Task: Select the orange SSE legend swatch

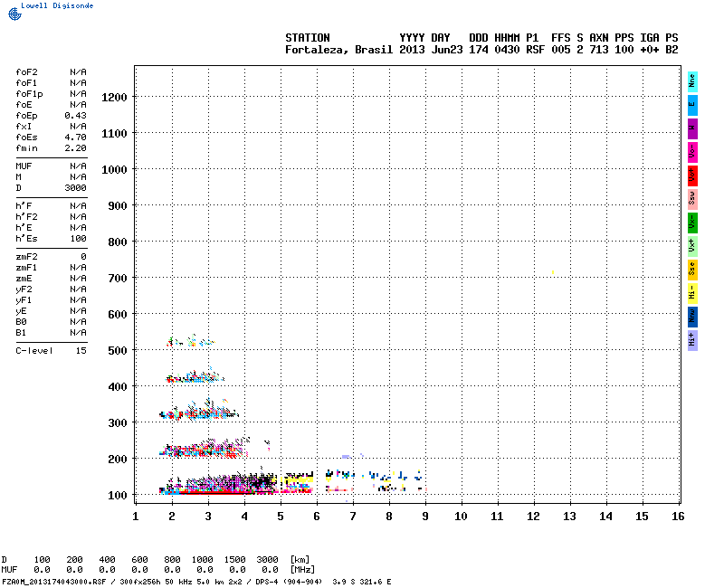Action: click(692, 270)
